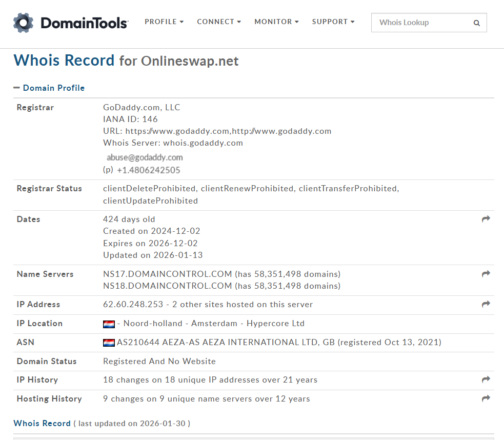Click the arrow icon in IP Address row

click(x=486, y=304)
